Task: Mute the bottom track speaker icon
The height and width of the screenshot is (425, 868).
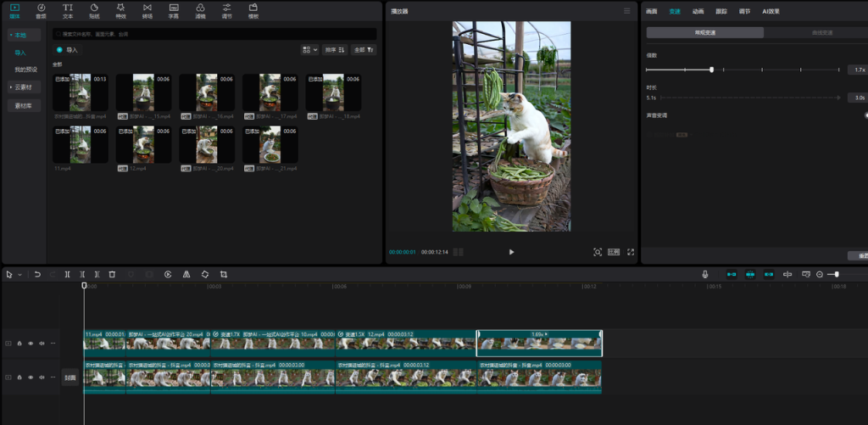Action: [x=42, y=377]
